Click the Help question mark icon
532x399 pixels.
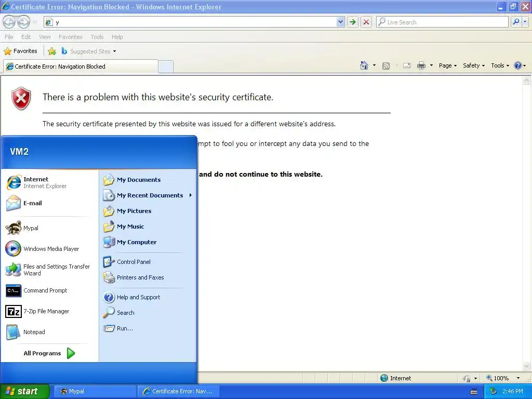(x=518, y=65)
